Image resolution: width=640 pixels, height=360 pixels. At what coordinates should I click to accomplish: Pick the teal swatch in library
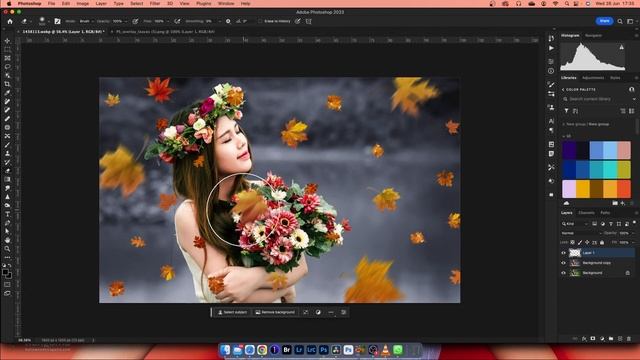pos(597,169)
